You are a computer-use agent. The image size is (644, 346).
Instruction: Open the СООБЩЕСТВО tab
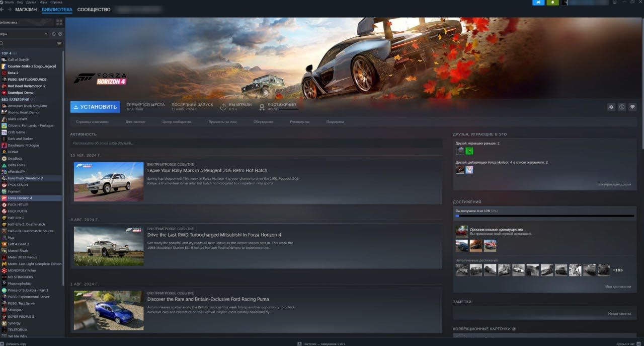[x=94, y=10]
